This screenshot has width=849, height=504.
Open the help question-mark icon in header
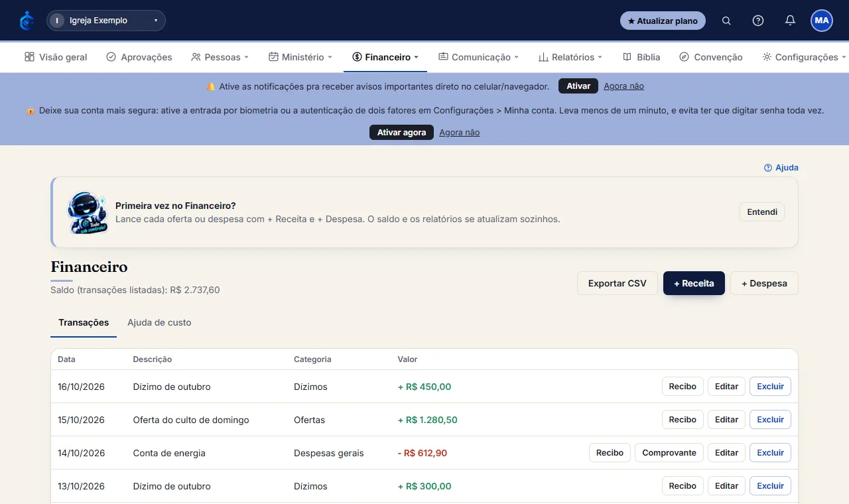tap(758, 21)
